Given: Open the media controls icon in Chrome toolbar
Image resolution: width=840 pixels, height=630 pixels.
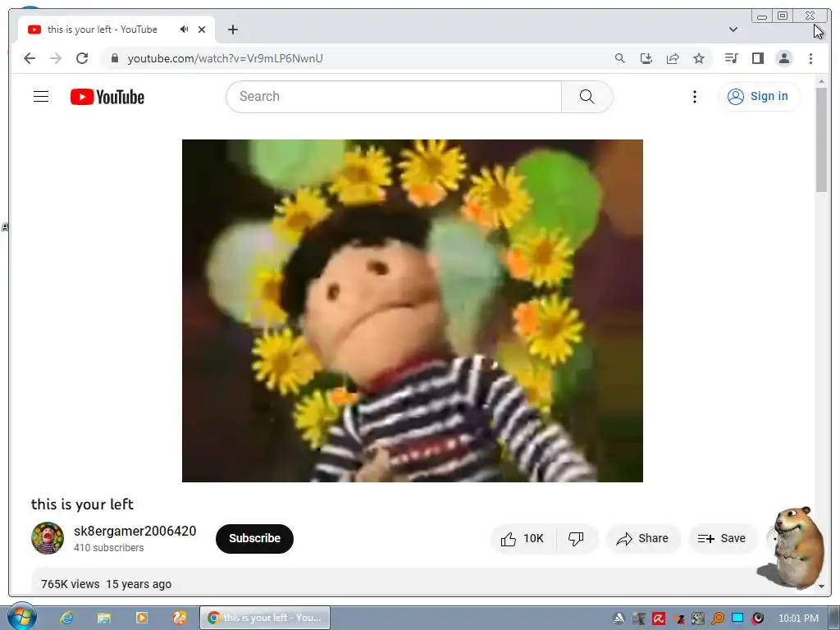Looking at the screenshot, I should pyautogui.click(x=731, y=58).
